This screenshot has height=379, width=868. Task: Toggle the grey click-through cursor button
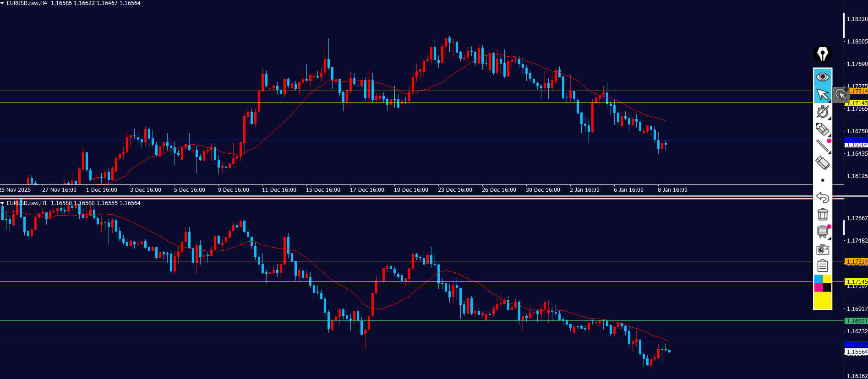coord(841,95)
